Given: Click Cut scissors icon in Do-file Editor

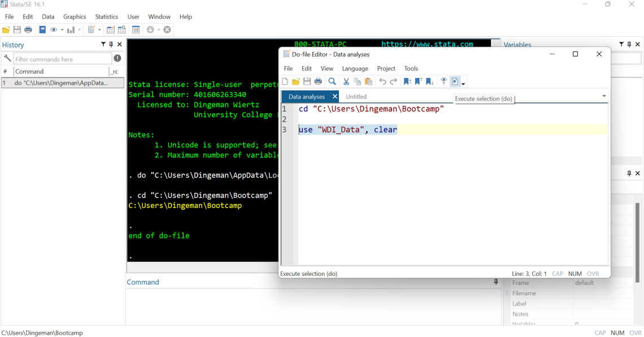Looking at the screenshot, I should [x=346, y=81].
